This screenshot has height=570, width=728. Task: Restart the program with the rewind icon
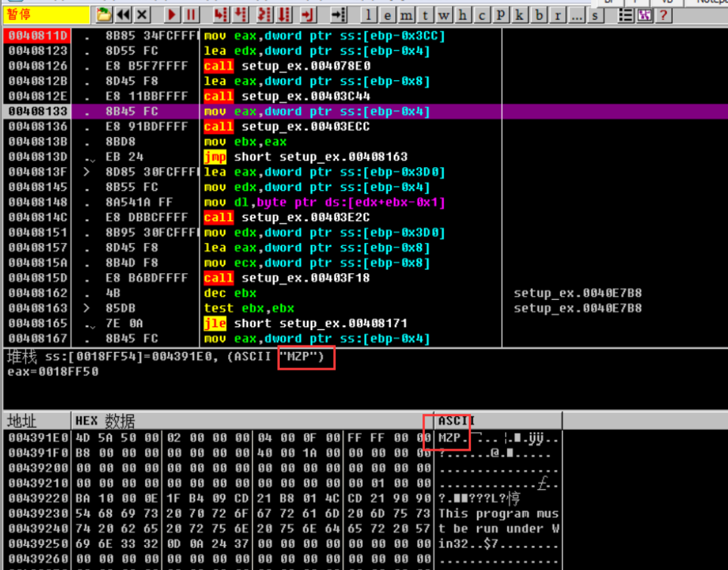pyautogui.click(x=123, y=15)
